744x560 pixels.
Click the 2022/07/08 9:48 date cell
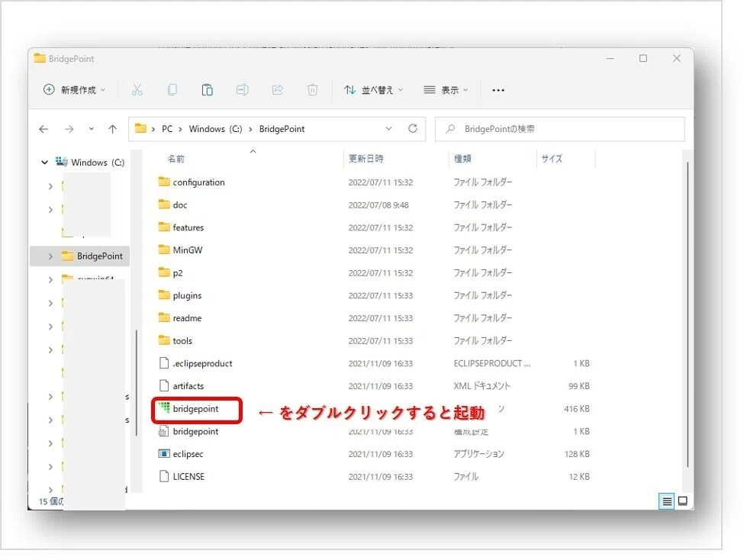click(x=378, y=205)
